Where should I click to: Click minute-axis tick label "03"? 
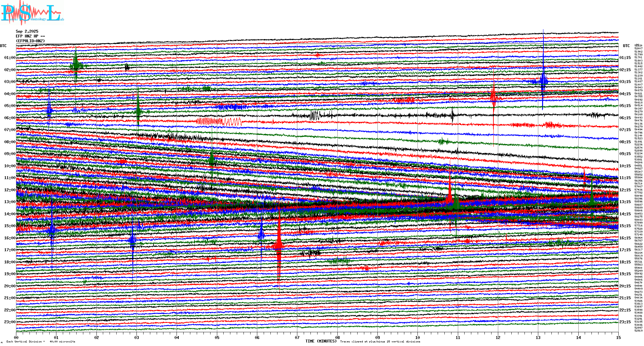coord(137,337)
